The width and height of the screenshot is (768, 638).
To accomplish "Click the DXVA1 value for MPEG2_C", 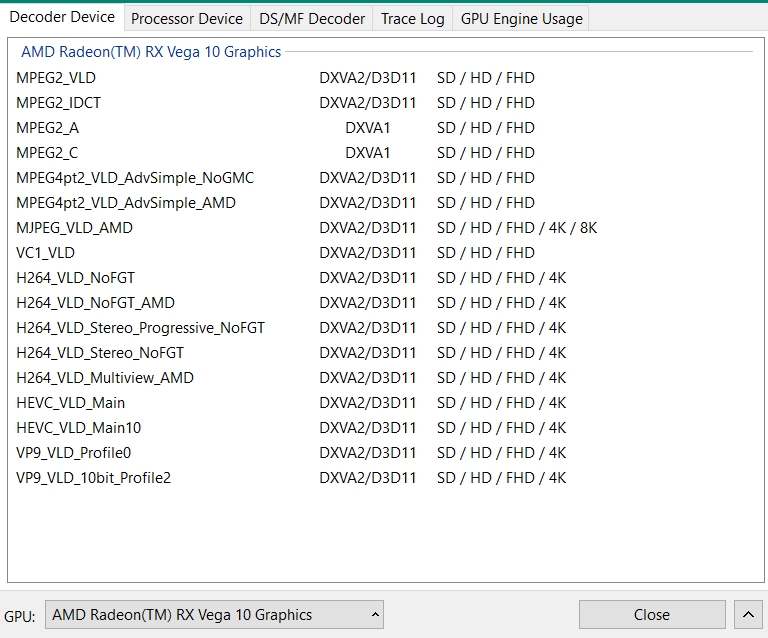I will [367, 153].
